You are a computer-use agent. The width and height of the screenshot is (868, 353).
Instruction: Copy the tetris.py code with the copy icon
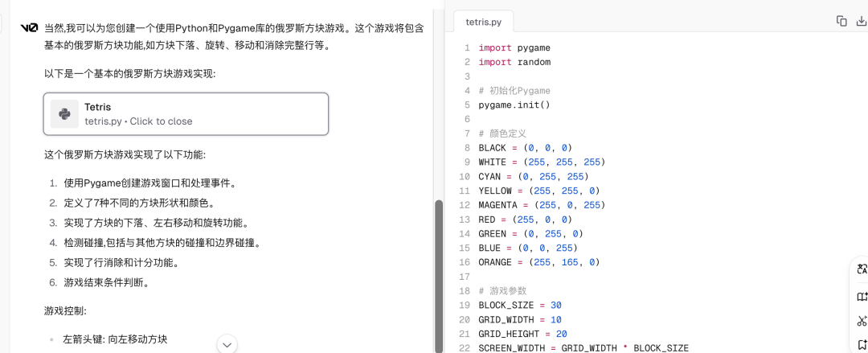coord(841,21)
